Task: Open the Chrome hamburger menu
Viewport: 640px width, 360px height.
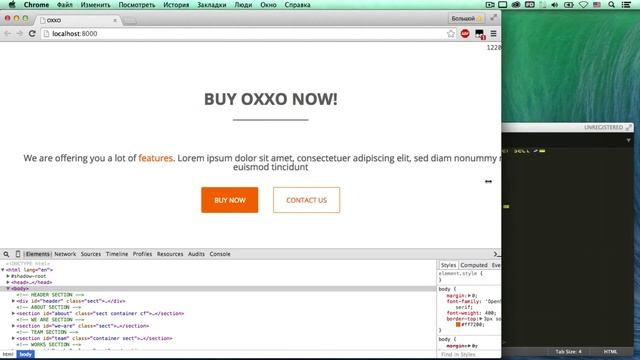Action: (493, 34)
